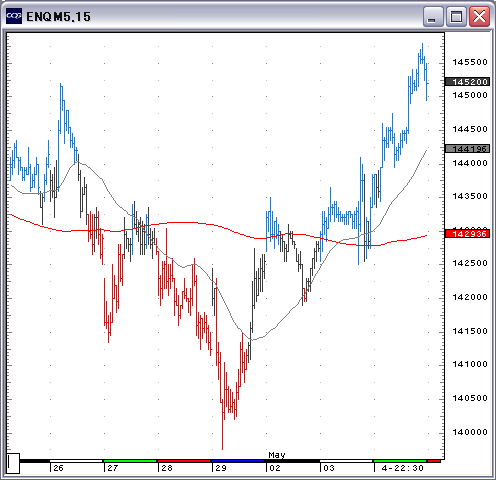Click the 02 May date marker

[275, 468]
